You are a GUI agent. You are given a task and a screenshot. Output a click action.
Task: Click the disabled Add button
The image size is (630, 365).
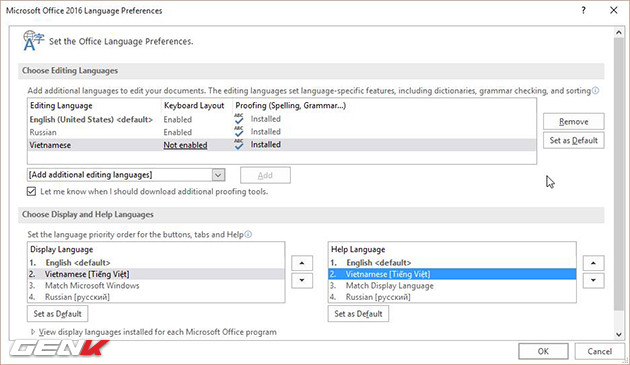(265, 175)
